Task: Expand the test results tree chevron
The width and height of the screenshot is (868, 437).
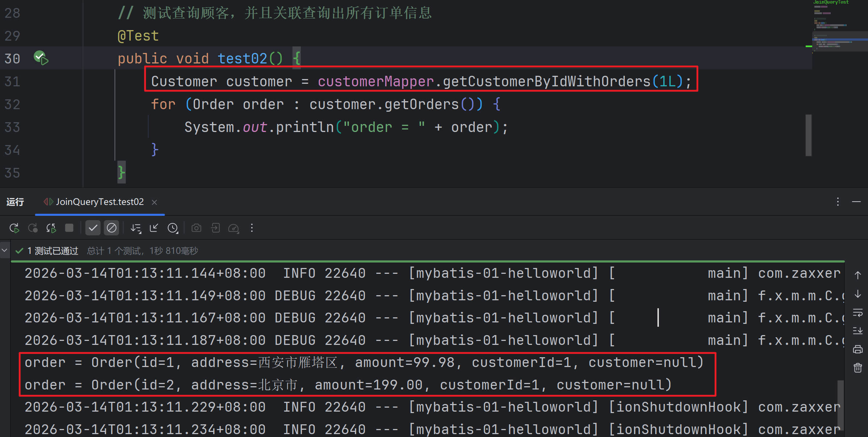Action: 5,250
